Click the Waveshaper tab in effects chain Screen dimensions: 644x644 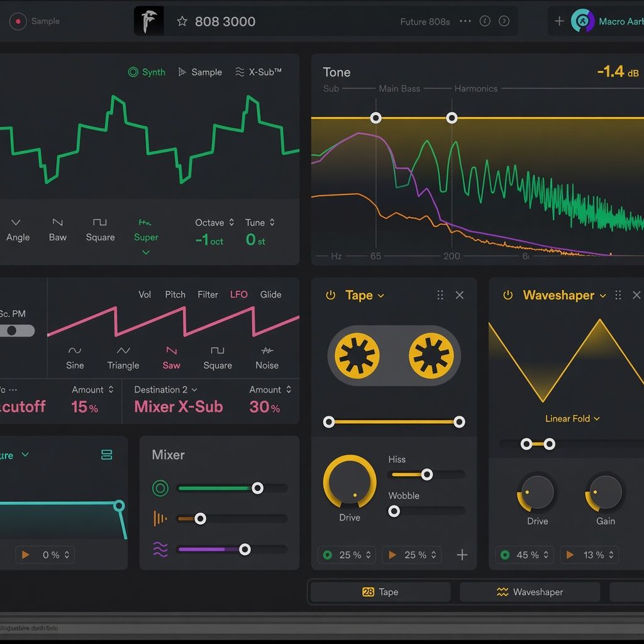coord(530,592)
